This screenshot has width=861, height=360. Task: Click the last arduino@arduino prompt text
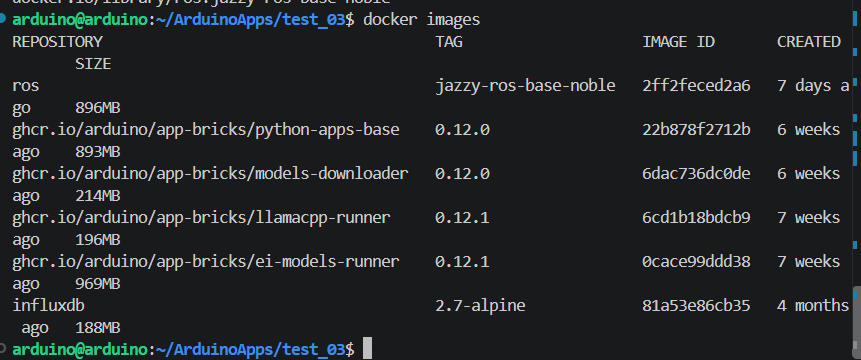(80, 350)
